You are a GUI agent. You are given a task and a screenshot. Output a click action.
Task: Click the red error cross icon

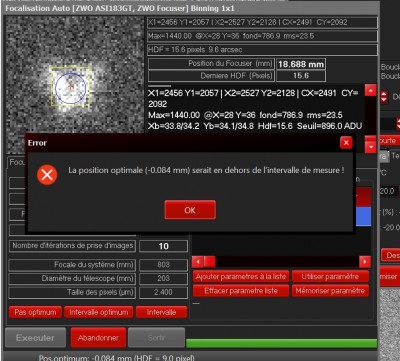47,175
